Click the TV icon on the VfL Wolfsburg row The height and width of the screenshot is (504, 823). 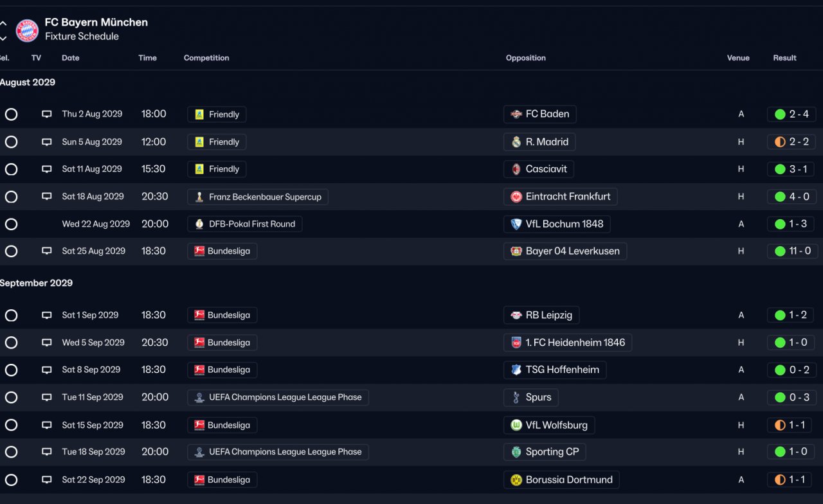pos(47,425)
